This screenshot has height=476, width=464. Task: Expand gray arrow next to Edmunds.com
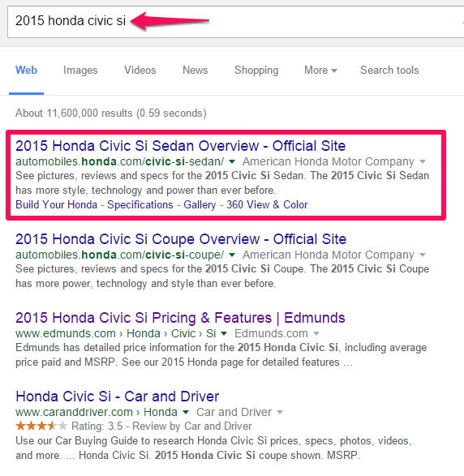pos(316,333)
